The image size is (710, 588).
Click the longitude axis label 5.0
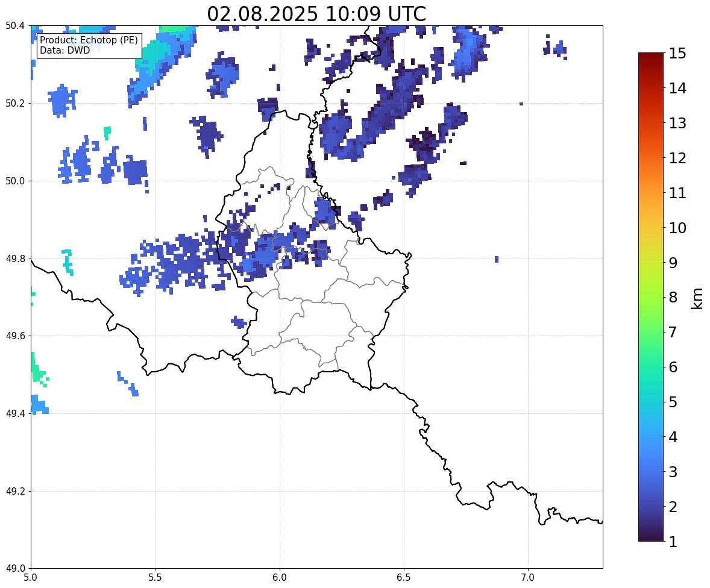pos(31,578)
